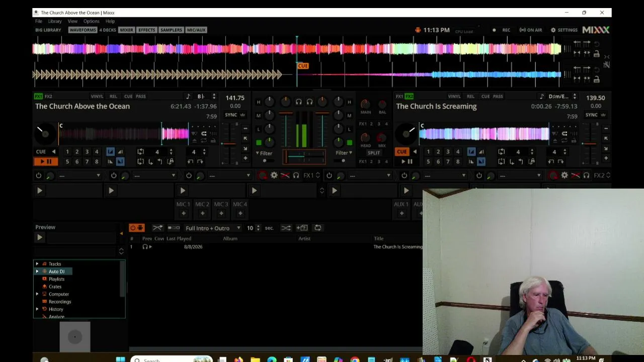Open FX1 second effect slot dropdown
The image size is (644, 362).
(x=154, y=175)
